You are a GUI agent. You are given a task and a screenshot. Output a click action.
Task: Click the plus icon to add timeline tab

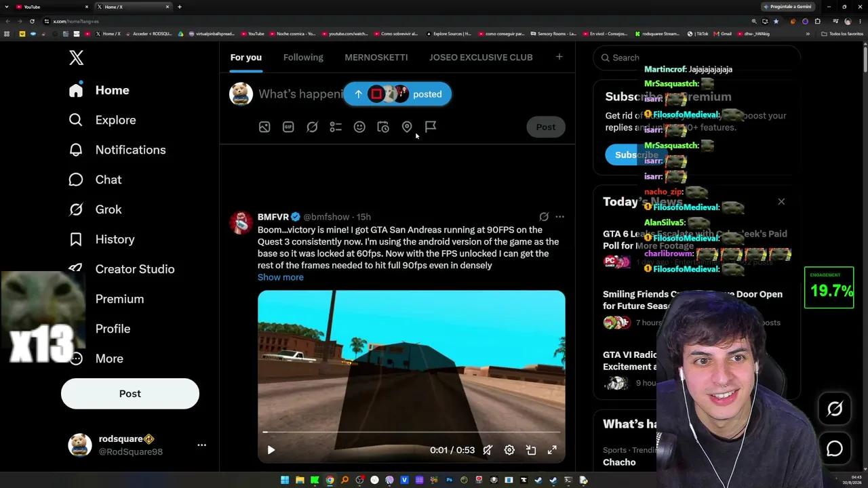559,57
